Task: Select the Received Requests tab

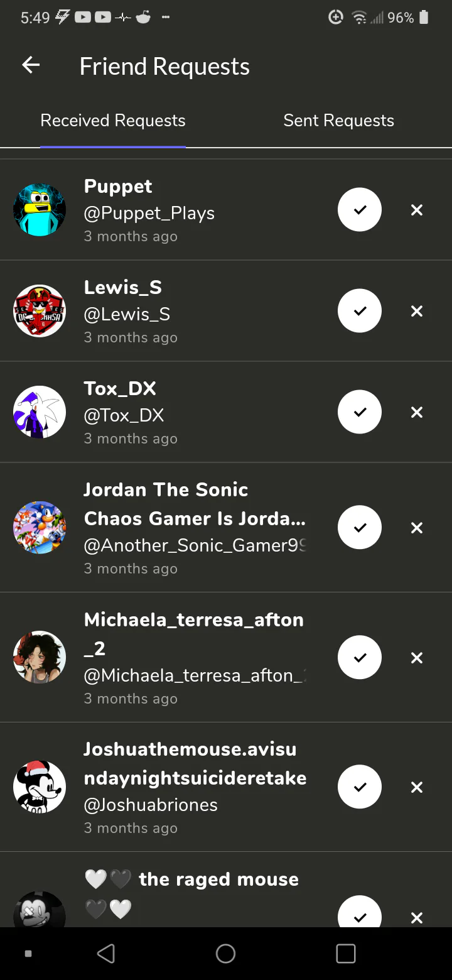Action: pos(113,121)
